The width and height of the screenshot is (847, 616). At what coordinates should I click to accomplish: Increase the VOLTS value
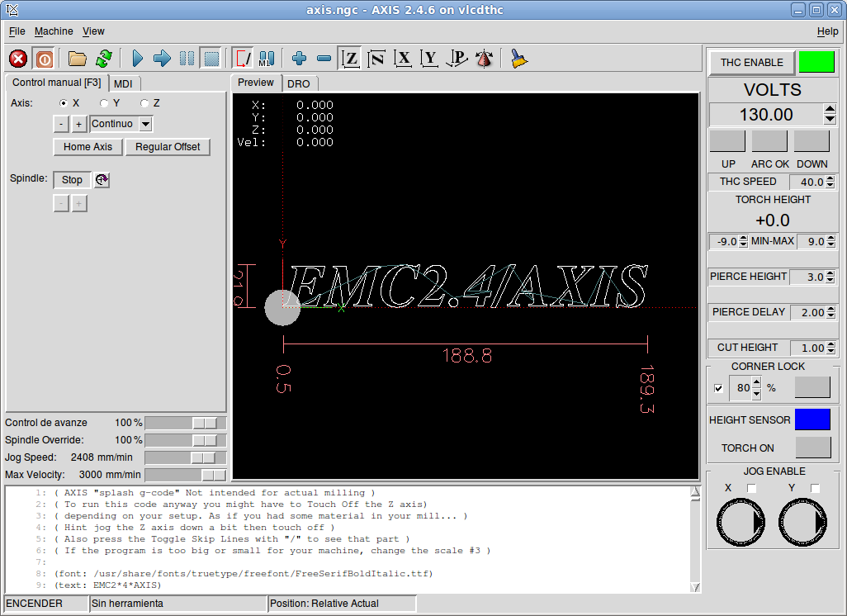click(830, 110)
